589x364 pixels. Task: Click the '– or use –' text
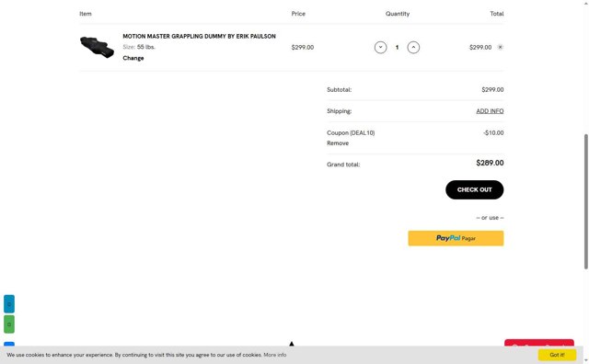490,218
